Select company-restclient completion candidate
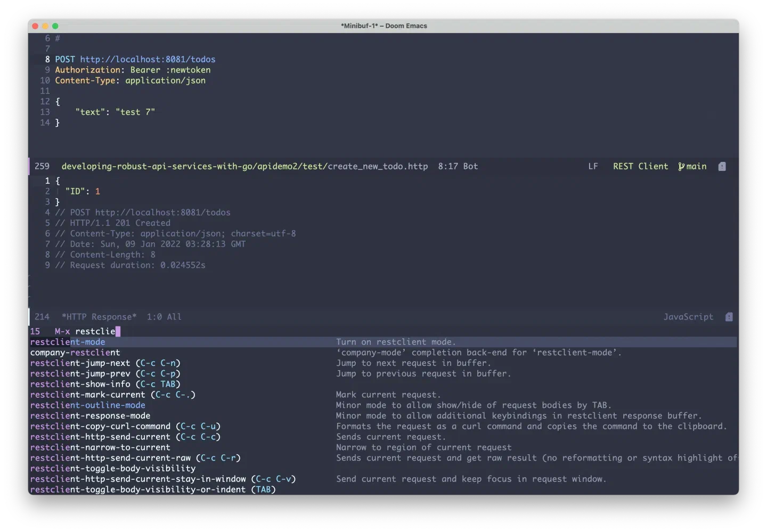 coord(75,353)
